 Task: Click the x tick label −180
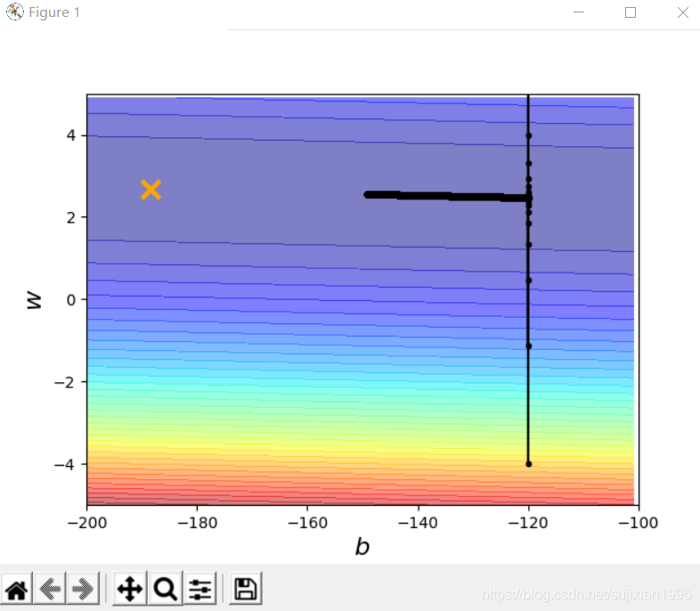pos(198,523)
